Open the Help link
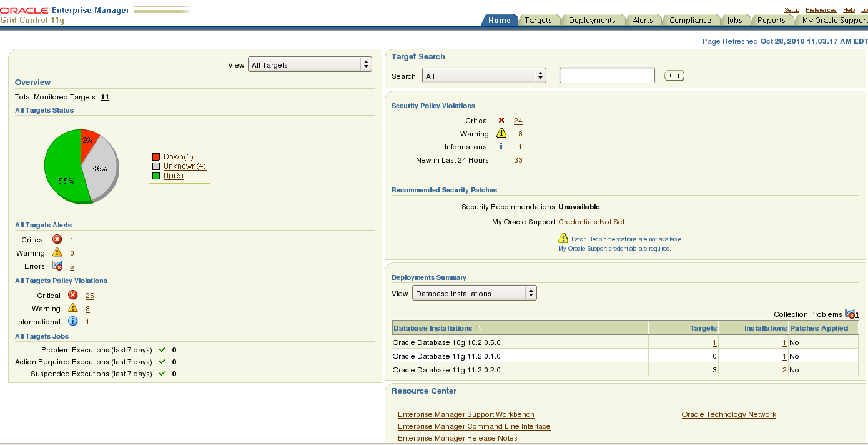This screenshot has width=868, height=445. [x=849, y=10]
